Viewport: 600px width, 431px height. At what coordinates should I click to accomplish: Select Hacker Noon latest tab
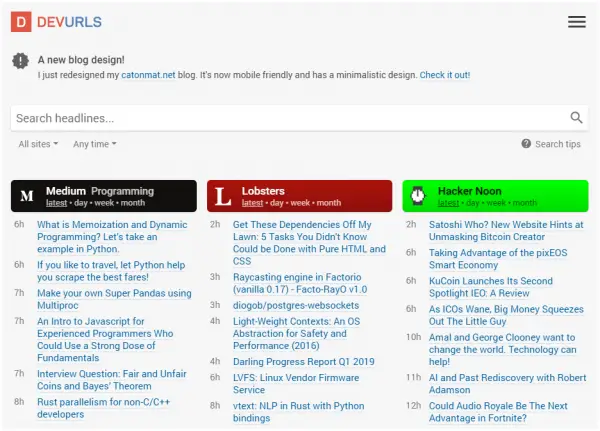(x=448, y=203)
